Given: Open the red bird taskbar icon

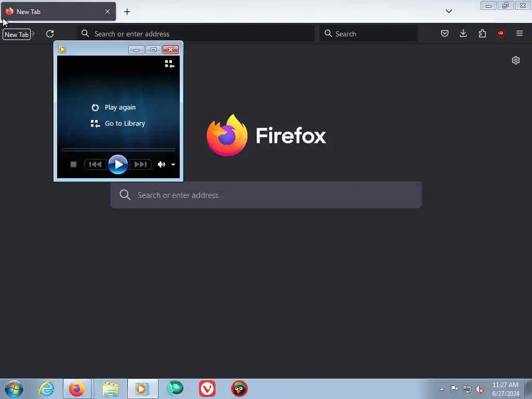Looking at the screenshot, I should [239, 389].
